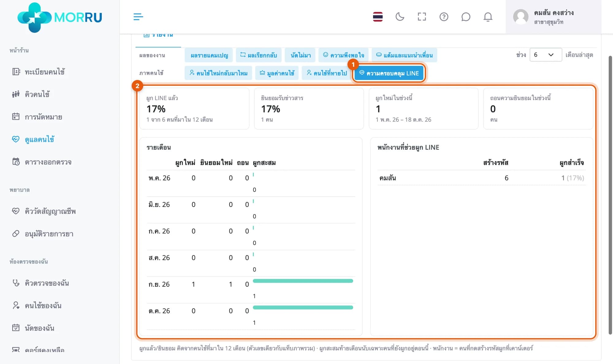Open notifications bell icon
The image size is (613, 364).
488,17
